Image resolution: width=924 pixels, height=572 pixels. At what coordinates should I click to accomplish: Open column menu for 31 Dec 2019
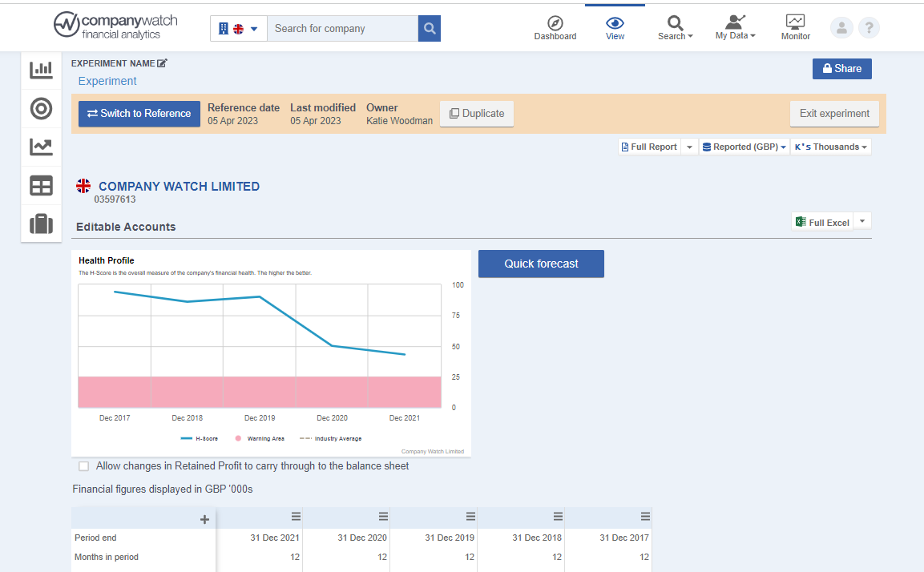coord(470,517)
